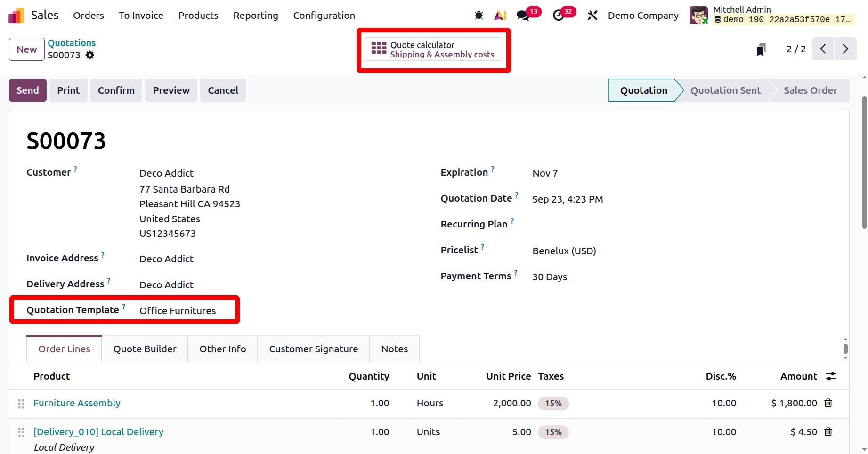Delete the Furniture Assembly order line

(x=828, y=403)
